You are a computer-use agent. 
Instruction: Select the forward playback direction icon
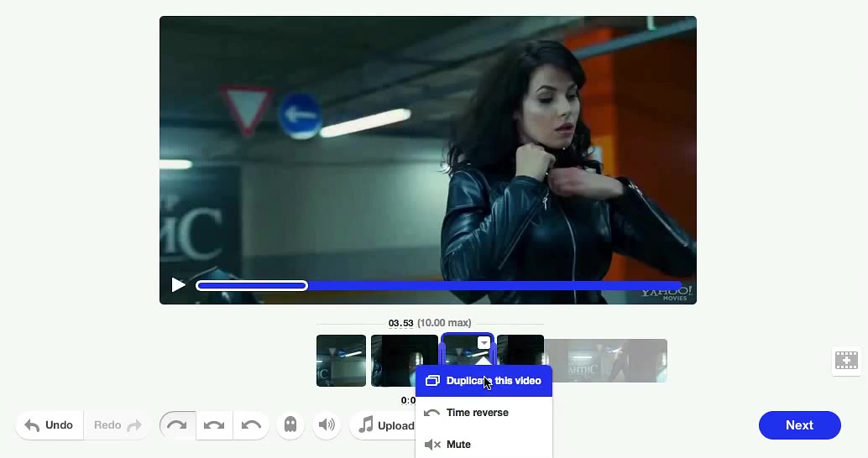click(177, 425)
